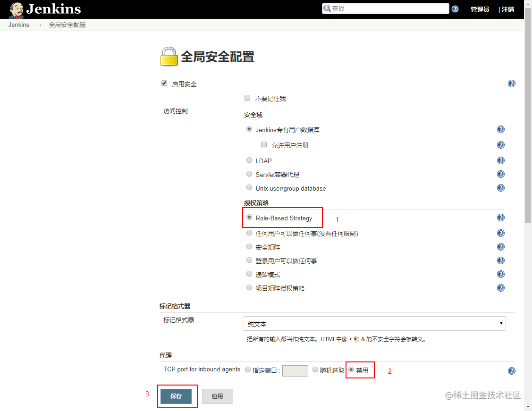
Task: Open help for 遗留模式
Action: click(500, 274)
